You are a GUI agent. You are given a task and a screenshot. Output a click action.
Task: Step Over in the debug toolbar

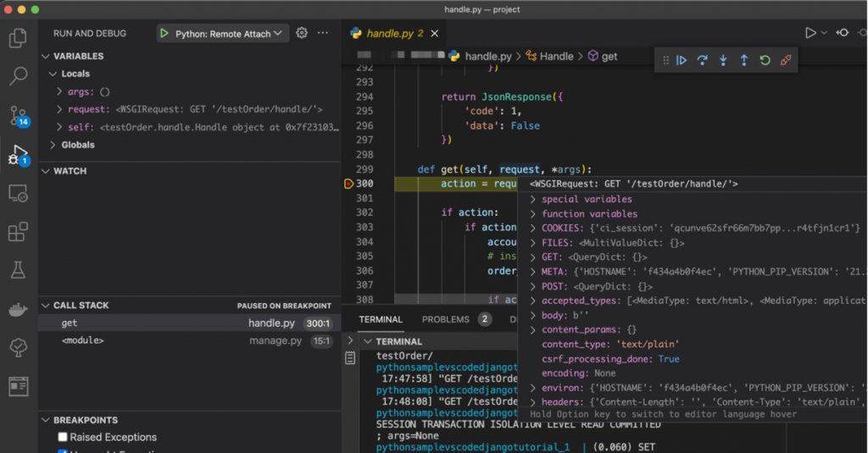[x=703, y=60]
